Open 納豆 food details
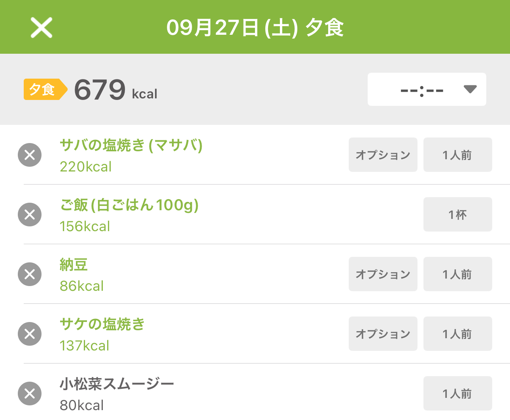Screen dimensions: 510x420 tap(74, 265)
